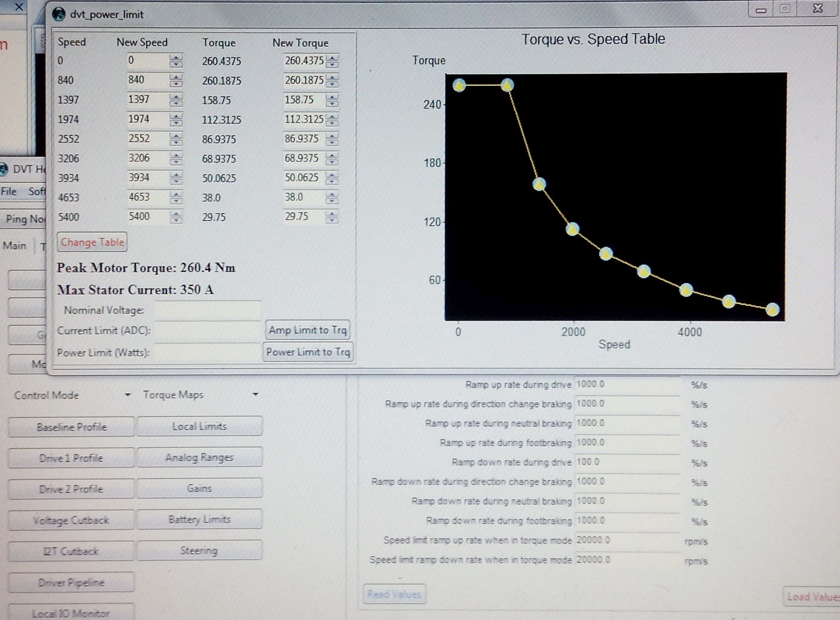
Task: Click the New Torque stepper for 29.75
Action: pyautogui.click(x=332, y=217)
